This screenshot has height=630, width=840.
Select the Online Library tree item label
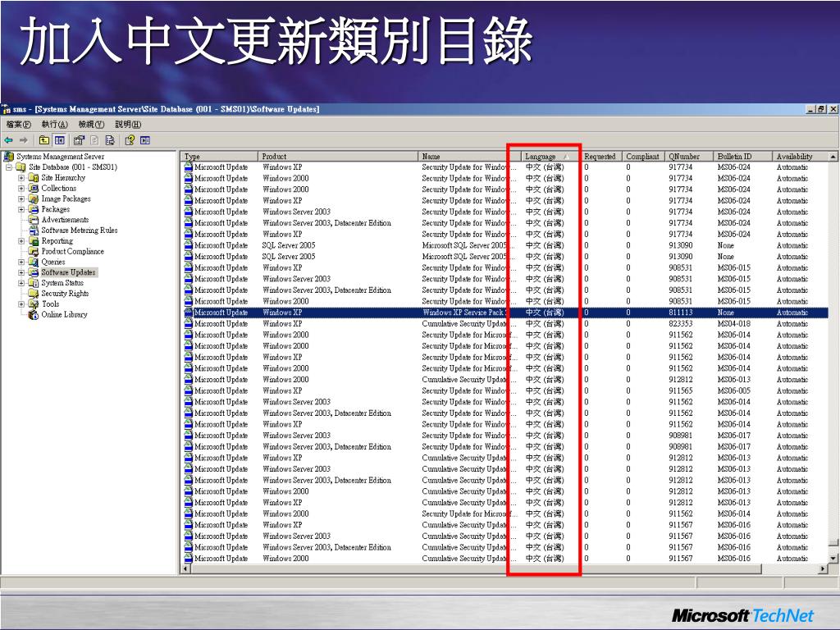[64, 314]
